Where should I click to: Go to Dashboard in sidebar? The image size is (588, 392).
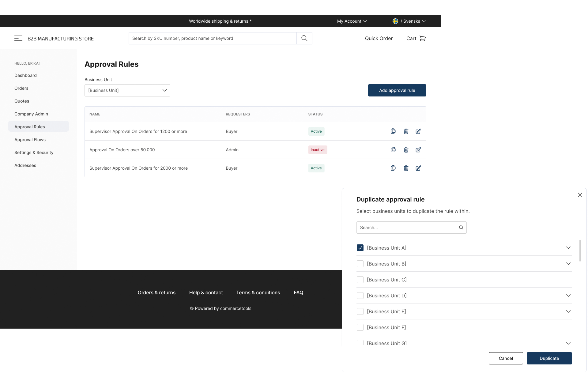click(x=25, y=75)
